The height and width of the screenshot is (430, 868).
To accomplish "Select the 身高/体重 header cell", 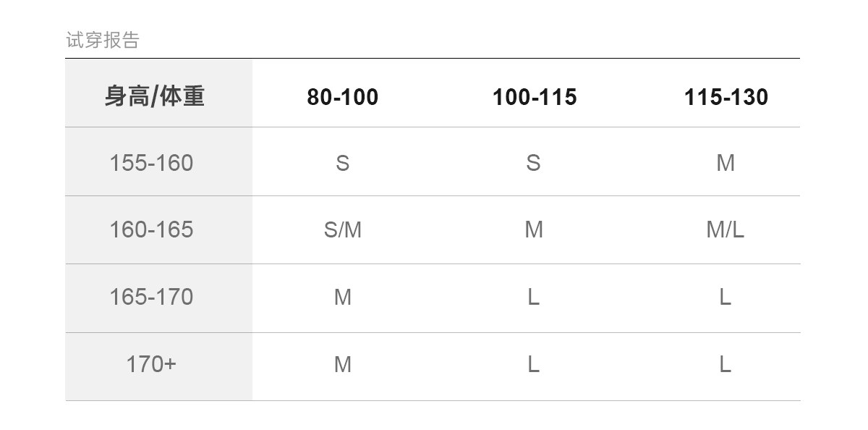I will point(154,96).
